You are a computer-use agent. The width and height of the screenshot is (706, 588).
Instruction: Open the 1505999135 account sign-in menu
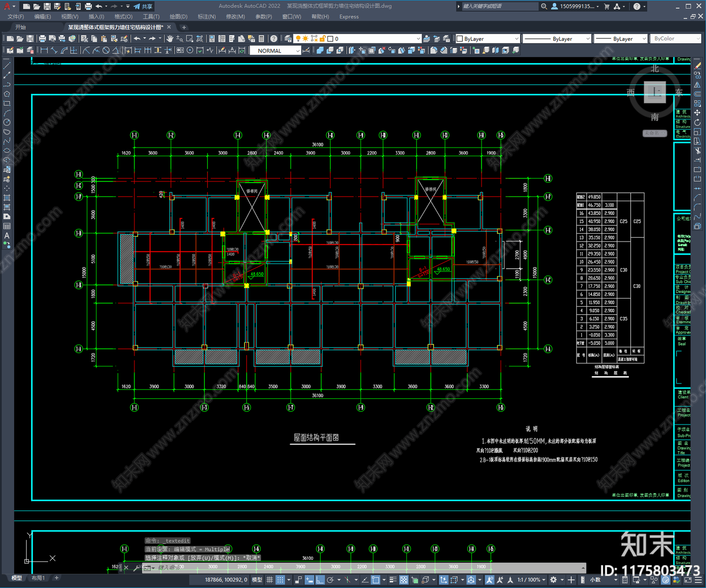coord(575,6)
